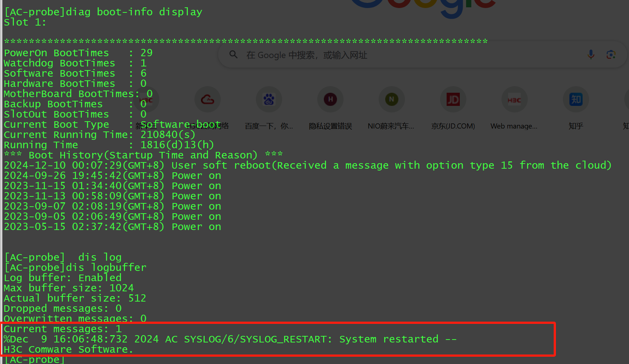Click the "Hardware BootTimes" line

pyautogui.click(x=75, y=84)
